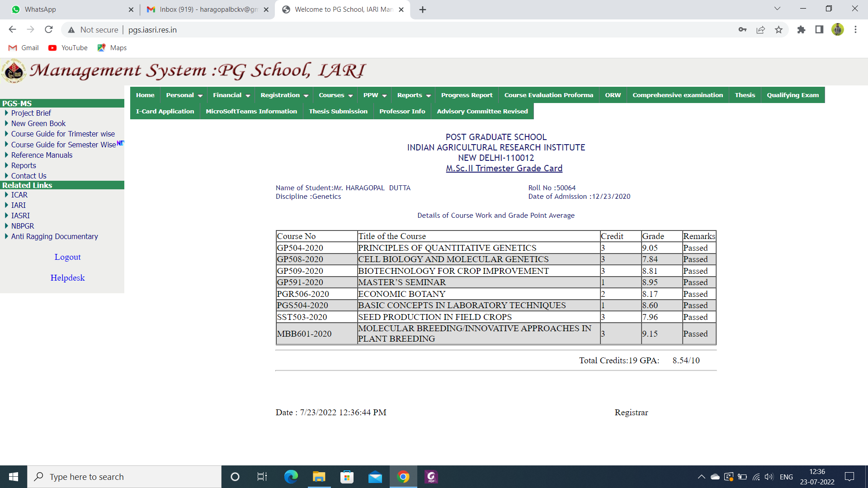Go to the Home menu item

(145, 95)
